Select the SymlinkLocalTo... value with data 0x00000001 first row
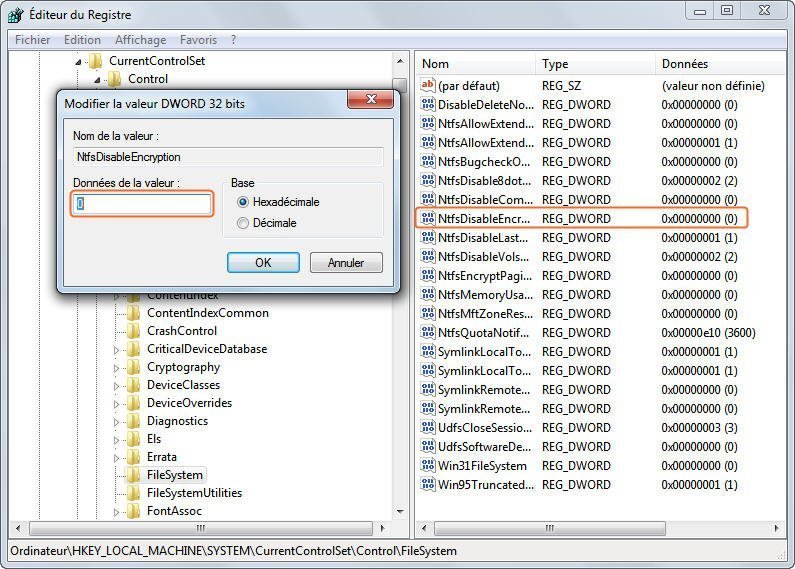Screen dimensions: 795x569 602,351
